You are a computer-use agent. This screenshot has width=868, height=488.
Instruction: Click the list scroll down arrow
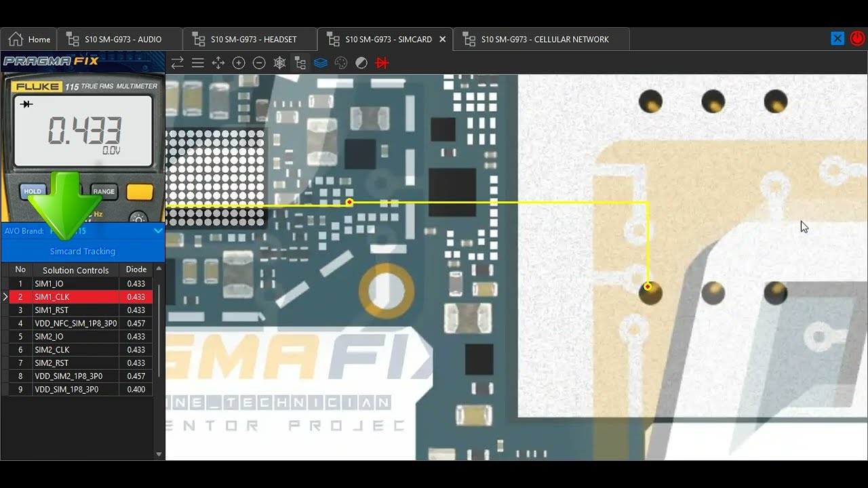pos(159,454)
